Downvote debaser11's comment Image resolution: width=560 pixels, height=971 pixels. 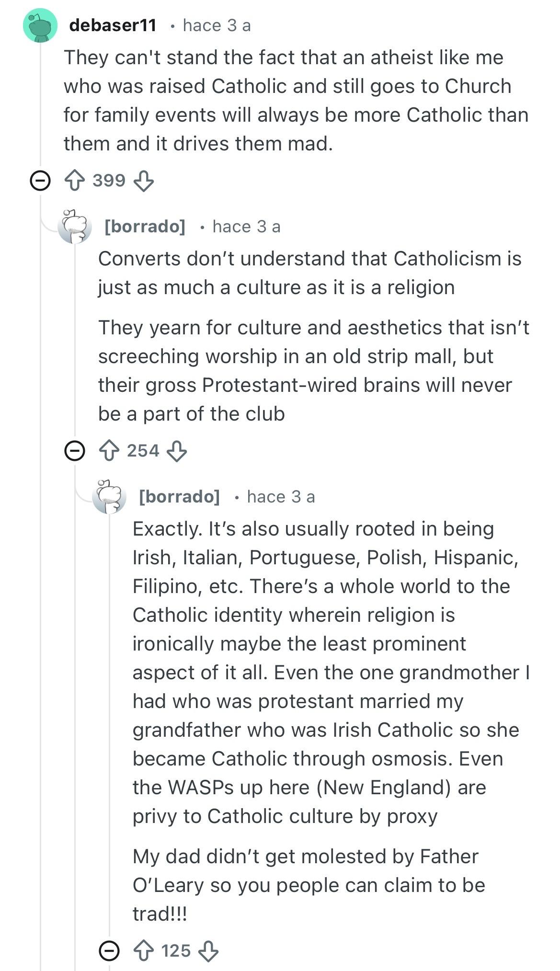143,181
